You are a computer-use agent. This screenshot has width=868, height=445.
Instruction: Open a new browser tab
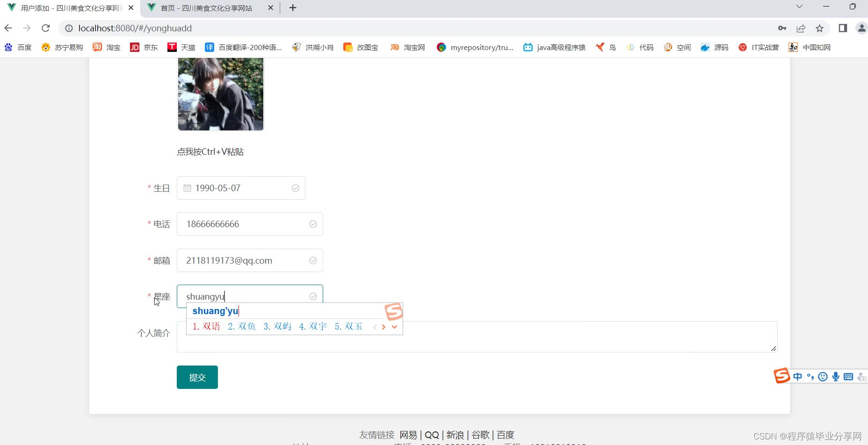coord(293,7)
